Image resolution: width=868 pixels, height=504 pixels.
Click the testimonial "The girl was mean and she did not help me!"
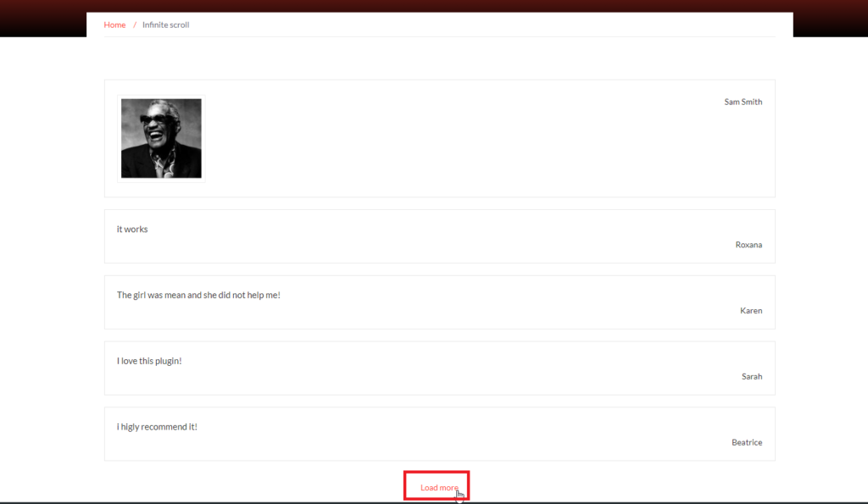click(198, 295)
